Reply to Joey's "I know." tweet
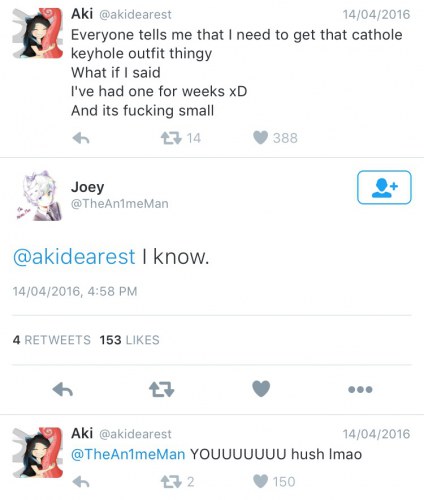The width and height of the screenshot is (424, 500). 63,389
